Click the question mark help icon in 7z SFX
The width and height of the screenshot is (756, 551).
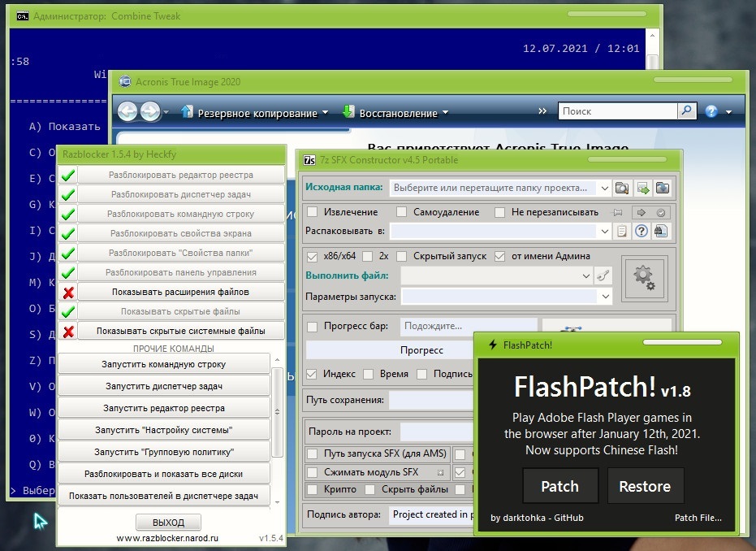click(x=642, y=231)
